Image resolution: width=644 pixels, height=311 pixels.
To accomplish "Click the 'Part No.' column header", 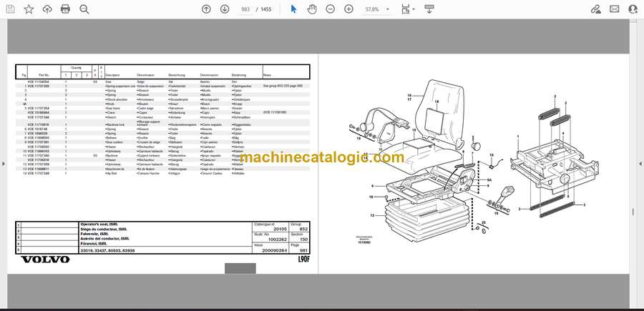I will tap(44, 76).
